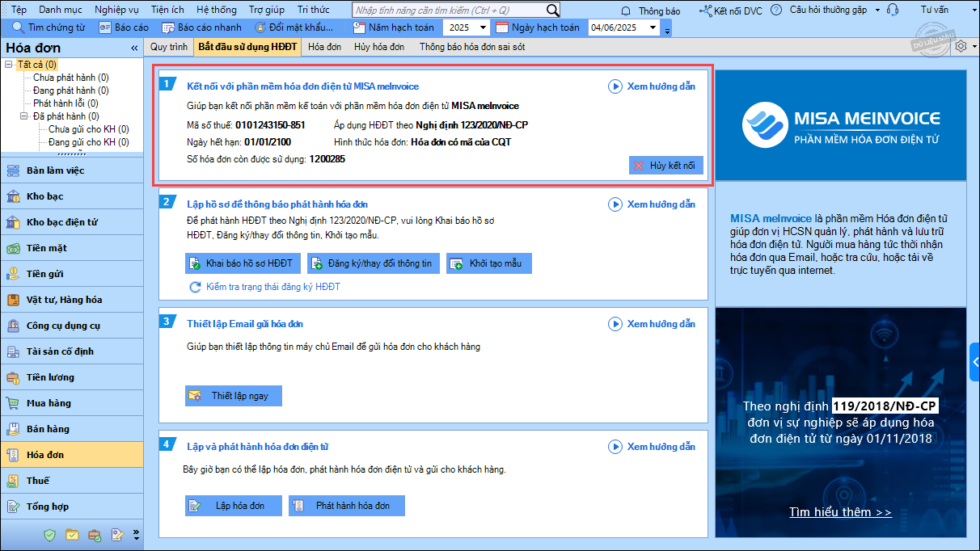The width and height of the screenshot is (980, 551).
Task: Click the Đăng ký/thay đổi thông tin button
Action: coord(374,263)
